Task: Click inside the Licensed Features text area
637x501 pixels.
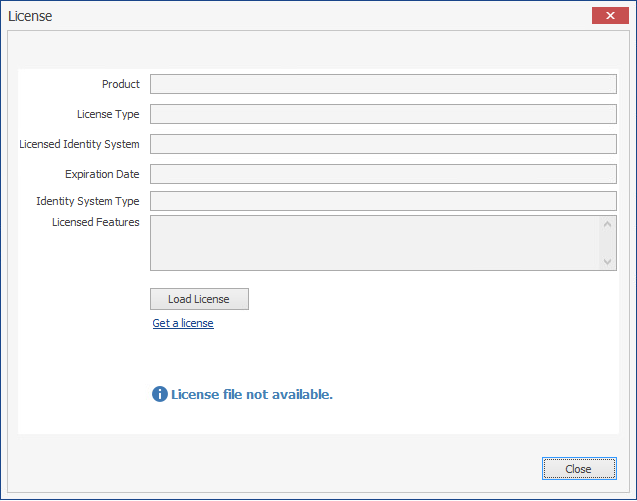Action: click(x=375, y=242)
